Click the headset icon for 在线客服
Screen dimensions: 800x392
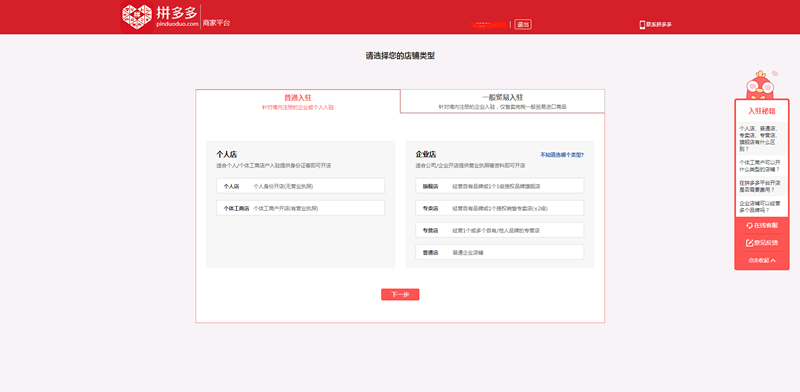tap(749, 226)
